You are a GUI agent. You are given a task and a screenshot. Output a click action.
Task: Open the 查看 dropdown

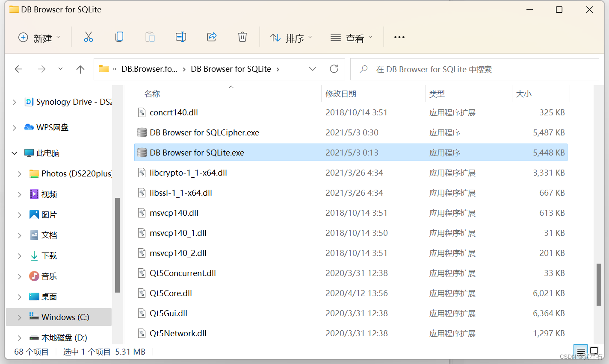coord(351,37)
